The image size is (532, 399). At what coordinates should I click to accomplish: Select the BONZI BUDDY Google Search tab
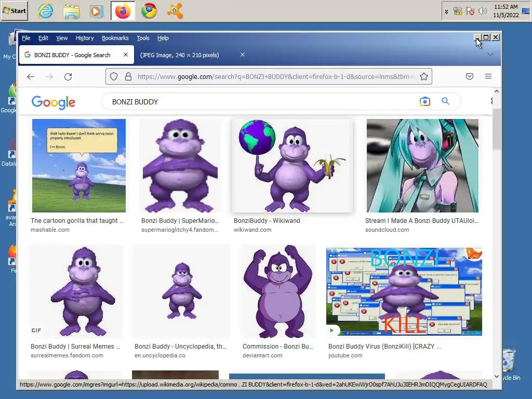click(x=76, y=55)
